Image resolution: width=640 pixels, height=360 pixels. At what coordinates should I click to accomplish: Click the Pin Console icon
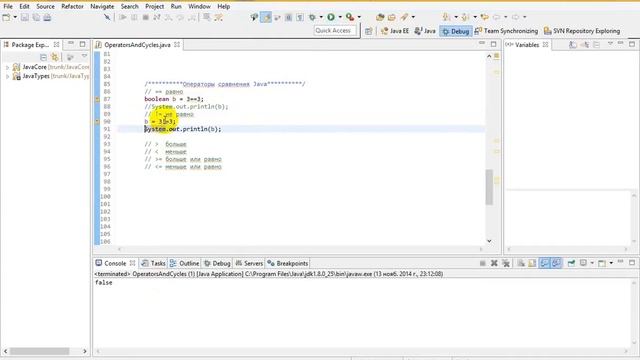pyautogui.click(x=571, y=263)
